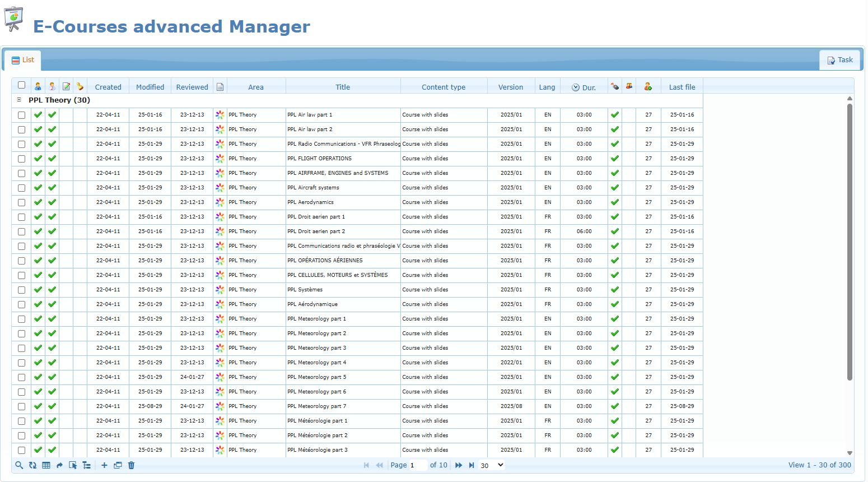Click the tag icon column header

80,86
